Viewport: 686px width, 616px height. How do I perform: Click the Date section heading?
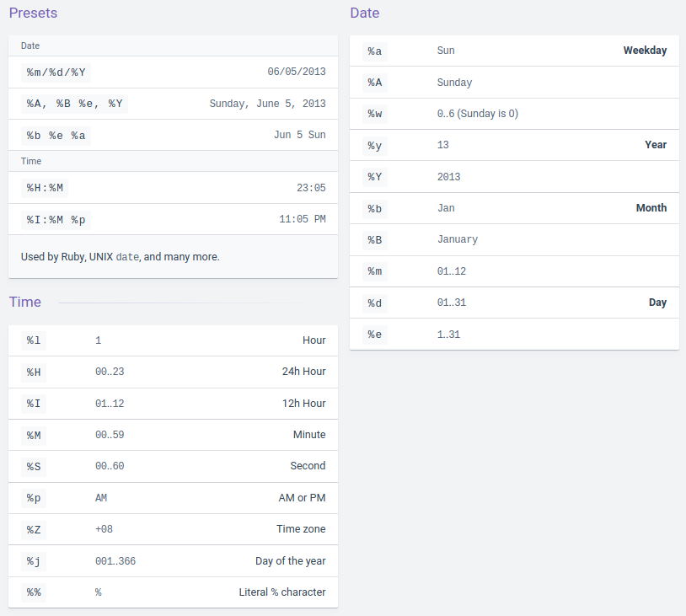pyautogui.click(x=364, y=13)
